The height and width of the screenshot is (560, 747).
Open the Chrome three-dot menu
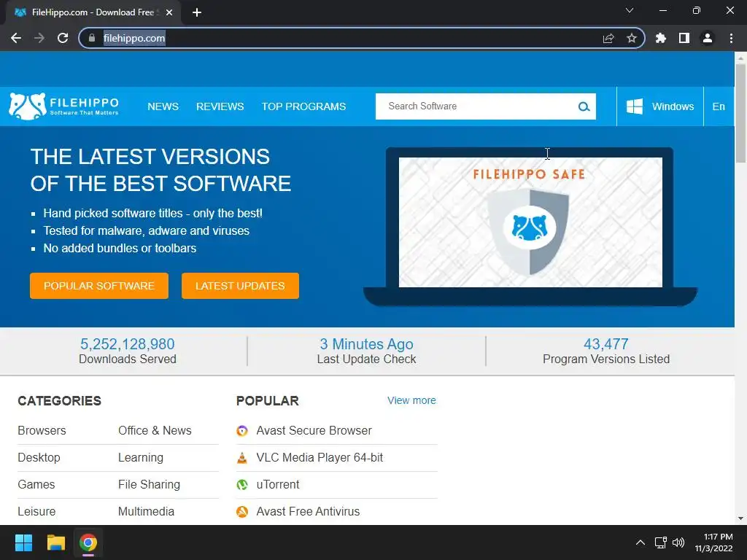731,38
